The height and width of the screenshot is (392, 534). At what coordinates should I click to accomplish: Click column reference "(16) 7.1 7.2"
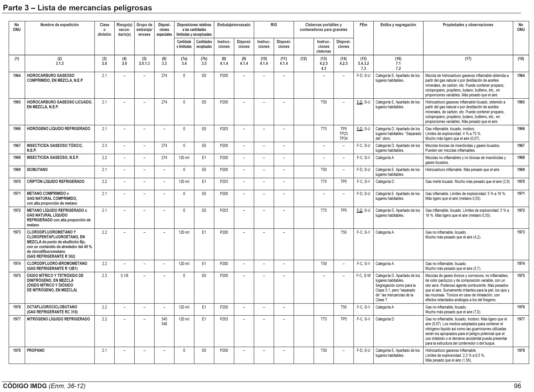pyautogui.click(x=398, y=63)
